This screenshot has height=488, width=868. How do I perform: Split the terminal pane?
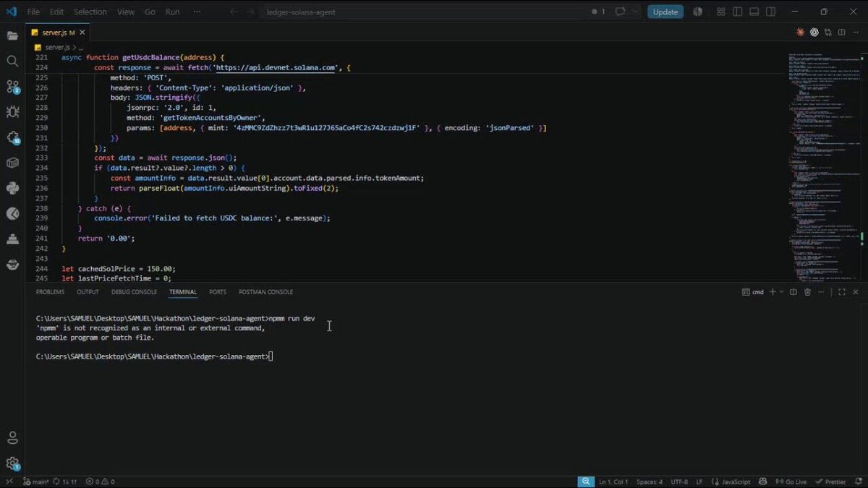coord(793,292)
